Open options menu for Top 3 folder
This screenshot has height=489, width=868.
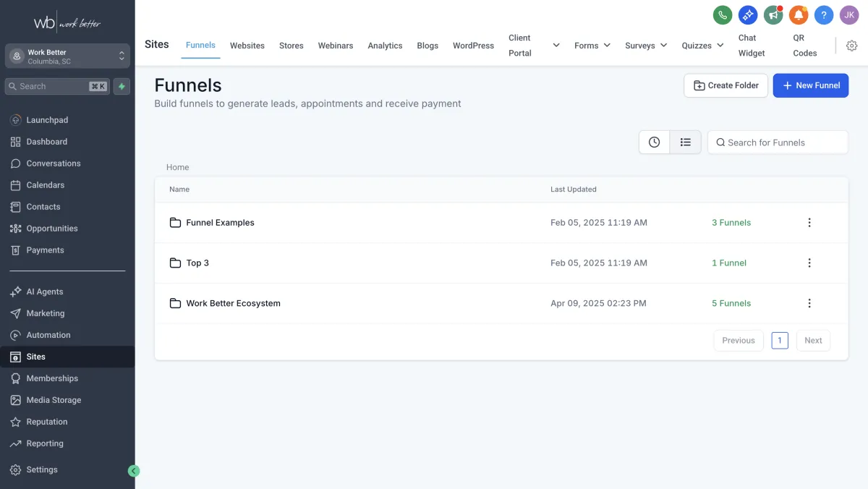[809, 263]
